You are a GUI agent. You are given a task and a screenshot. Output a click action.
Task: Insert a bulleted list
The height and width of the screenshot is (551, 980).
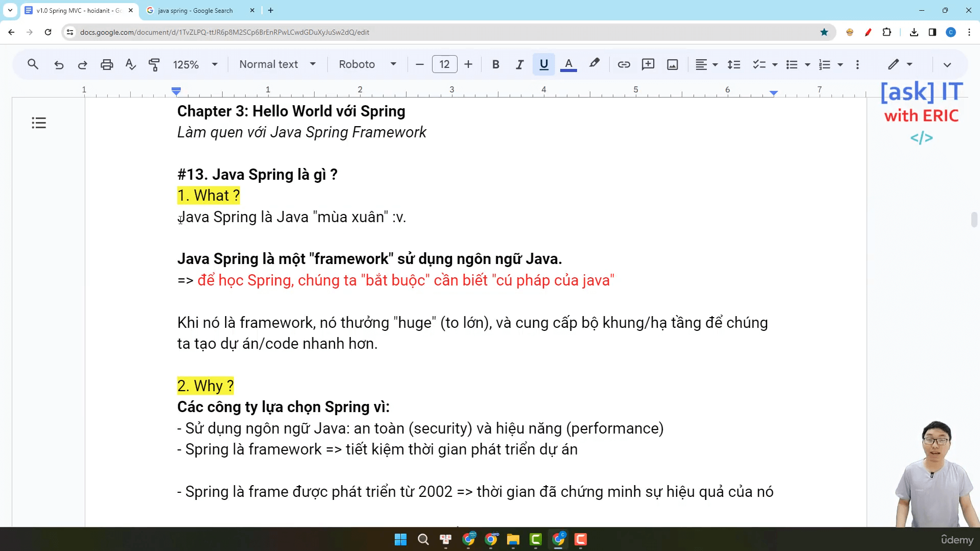click(x=792, y=64)
